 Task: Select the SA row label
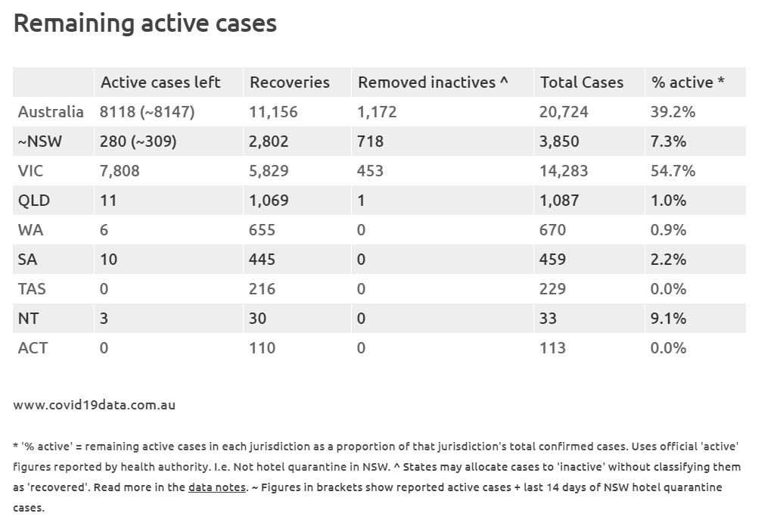[x=29, y=260]
